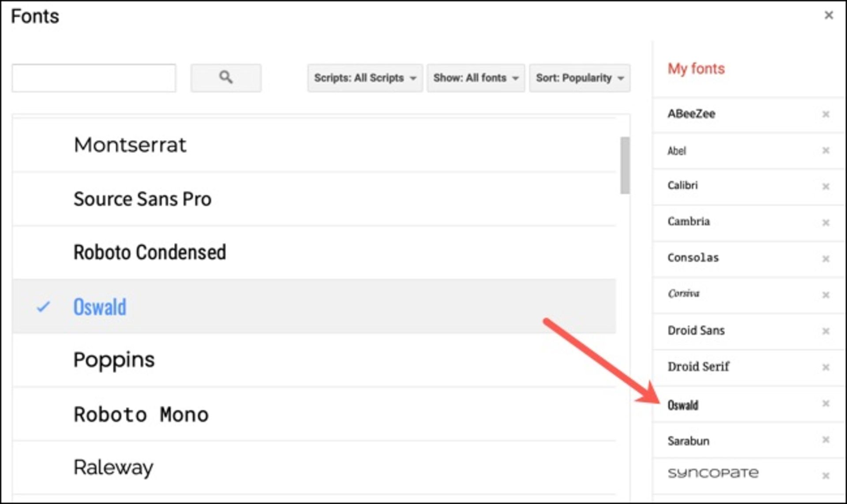The image size is (847, 504).
Task: Expand the Show: All fonts dropdown
Action: [476, 78]
